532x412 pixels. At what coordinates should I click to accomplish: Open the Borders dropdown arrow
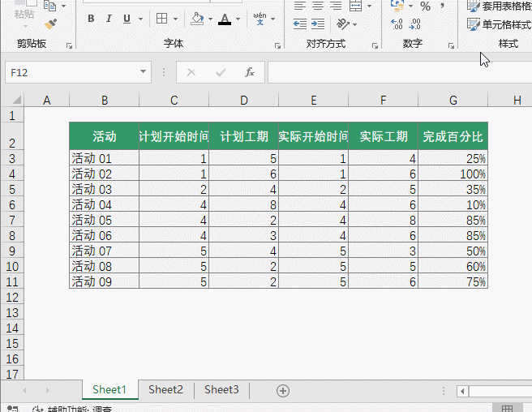tap(175, 19)
